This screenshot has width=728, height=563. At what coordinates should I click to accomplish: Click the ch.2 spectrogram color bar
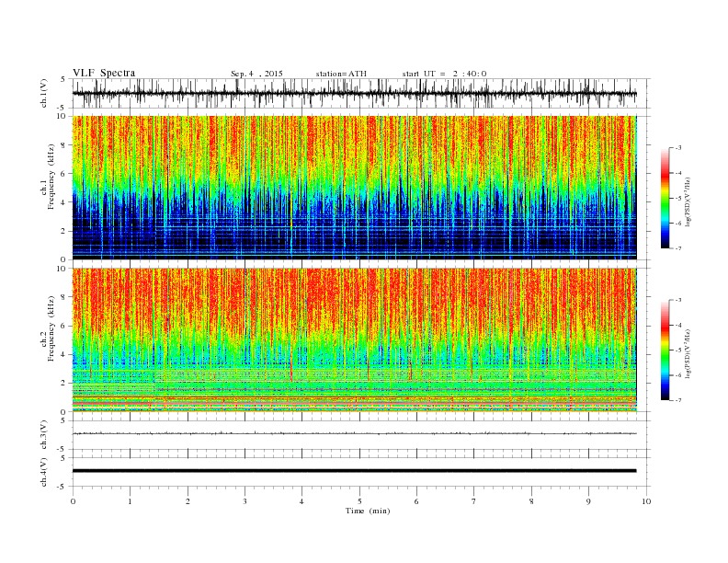pyautogui.click(x=665, y=350)
